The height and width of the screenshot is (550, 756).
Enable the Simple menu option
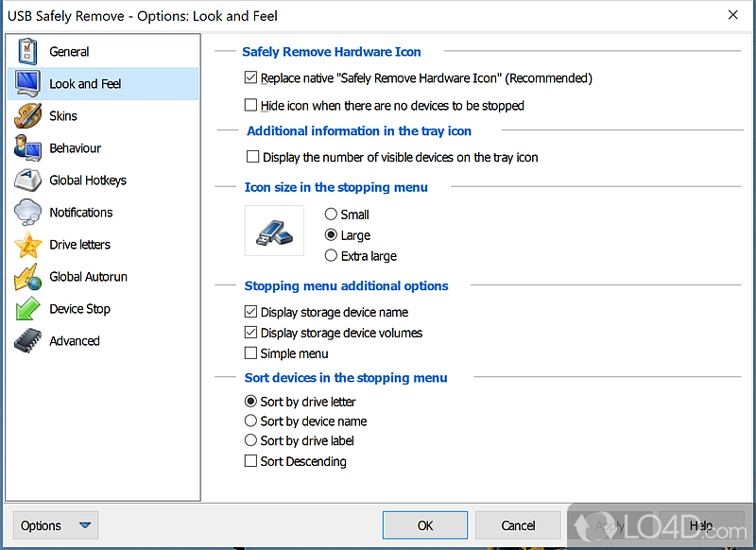click(x=251, y=352)
